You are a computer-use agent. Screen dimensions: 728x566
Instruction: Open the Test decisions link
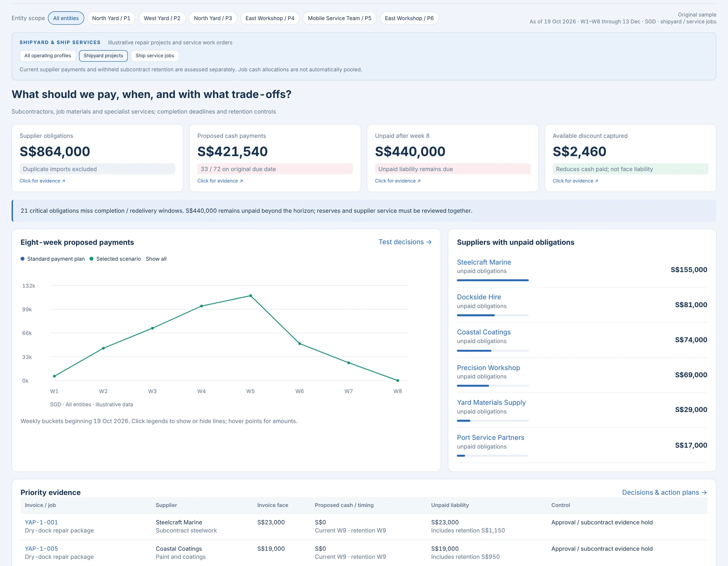tap(405, 242)
